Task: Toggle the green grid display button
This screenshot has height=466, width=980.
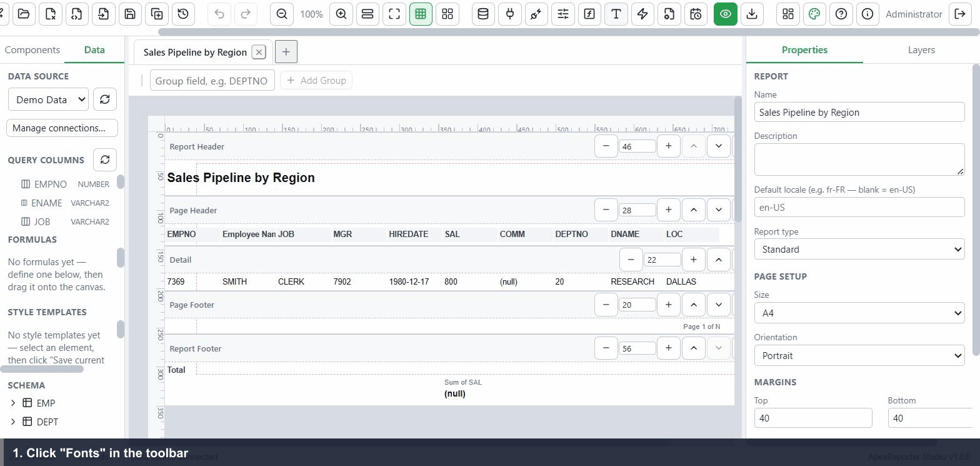Action: point(421,14)
